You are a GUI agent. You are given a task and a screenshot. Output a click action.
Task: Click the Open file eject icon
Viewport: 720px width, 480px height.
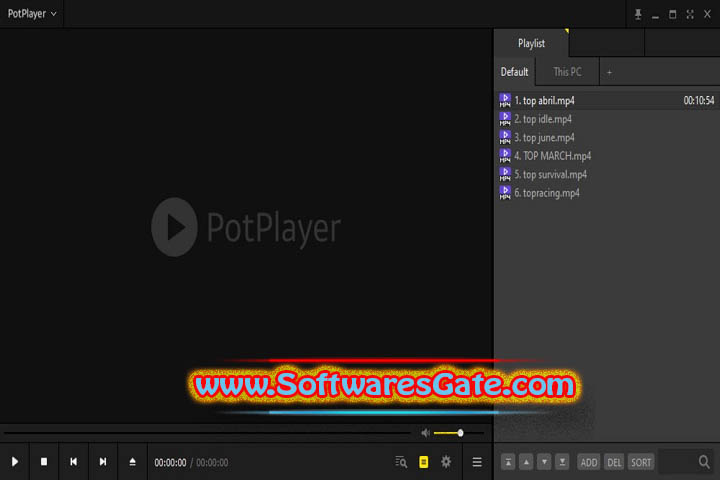[132, 462]
